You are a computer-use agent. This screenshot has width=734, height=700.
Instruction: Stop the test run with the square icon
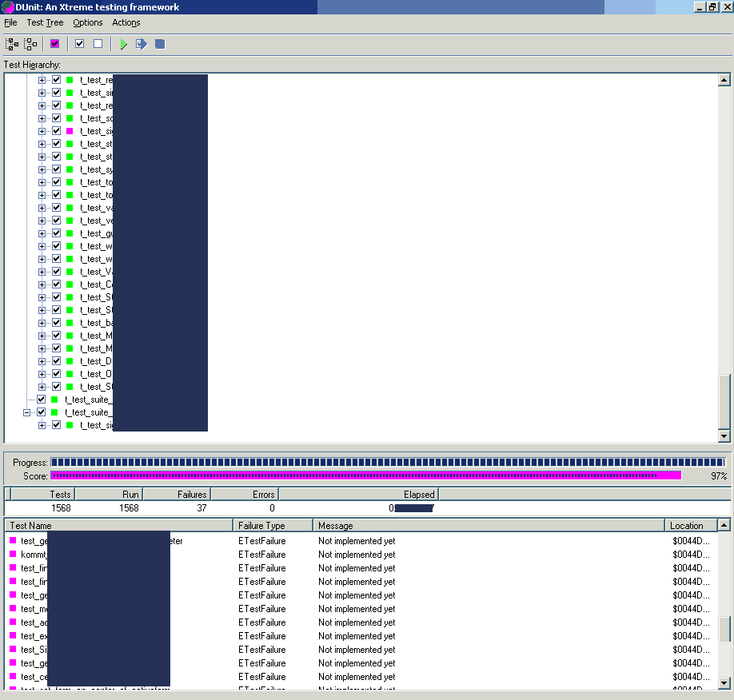160,44
